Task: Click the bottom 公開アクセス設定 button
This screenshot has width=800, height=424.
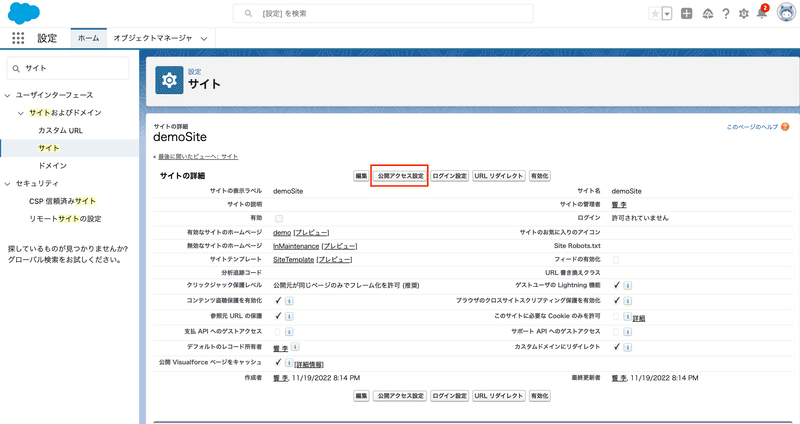Action: (x=401, y=396)
